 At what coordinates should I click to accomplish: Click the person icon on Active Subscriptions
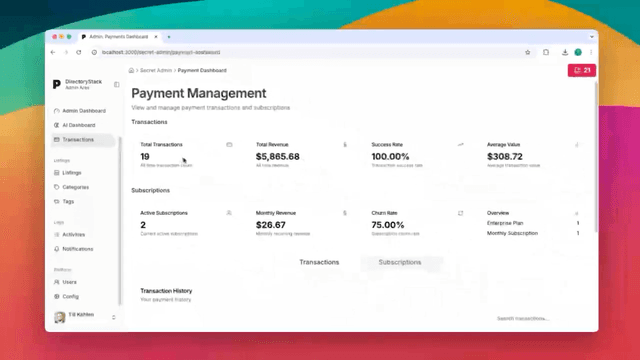point(229,213)
